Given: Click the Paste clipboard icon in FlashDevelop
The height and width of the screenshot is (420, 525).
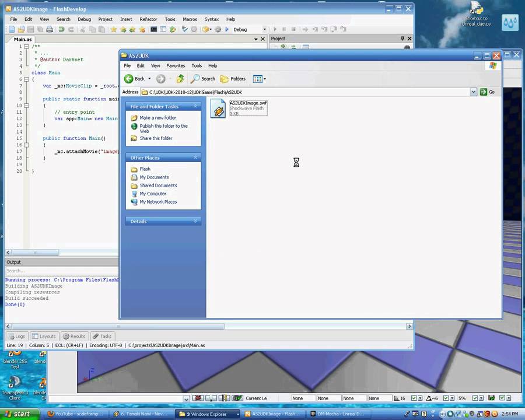Looking at the screenshot, I should [101, 30].
